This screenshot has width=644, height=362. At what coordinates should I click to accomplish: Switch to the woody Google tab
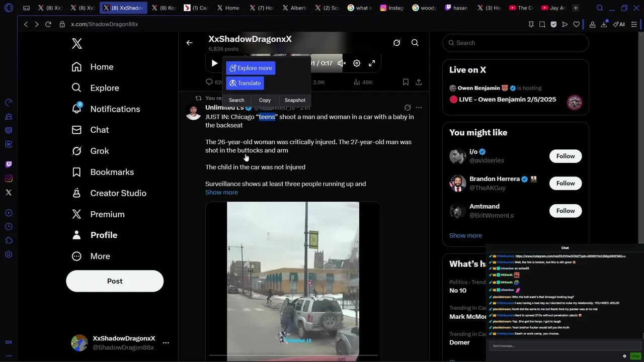click(x=424, y=8)
